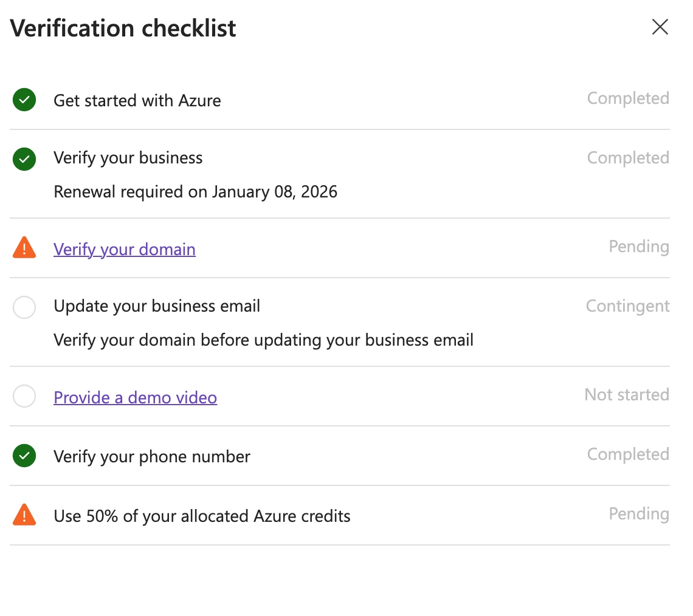693x616 pixels.
Task: Click empty circle next to Update your business email
Action: 24,307
